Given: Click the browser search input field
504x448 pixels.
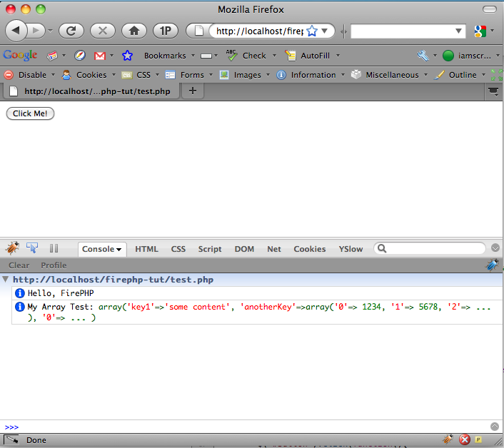Looking at the screenshot, I should 402,31.
